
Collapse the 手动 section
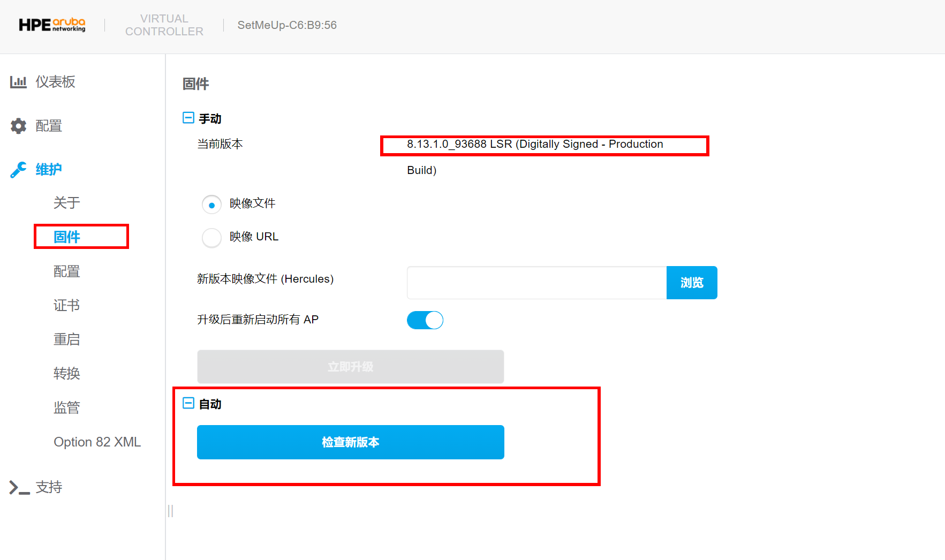pyautogui.click(x=188, y=117)
